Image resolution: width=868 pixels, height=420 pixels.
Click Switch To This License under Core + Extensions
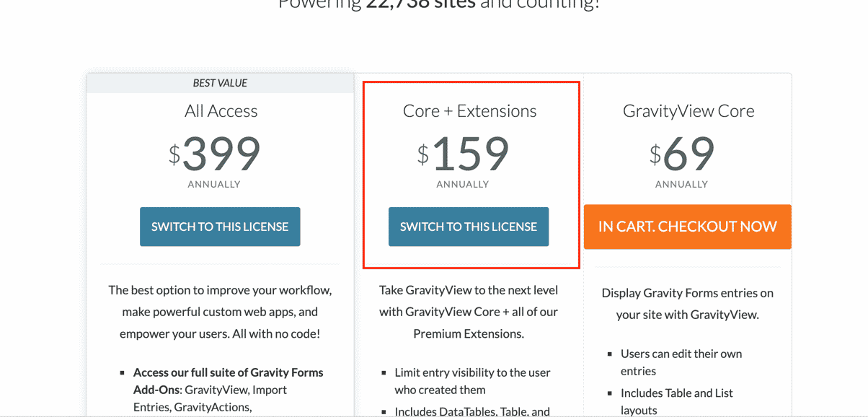[x=469, y=227]
